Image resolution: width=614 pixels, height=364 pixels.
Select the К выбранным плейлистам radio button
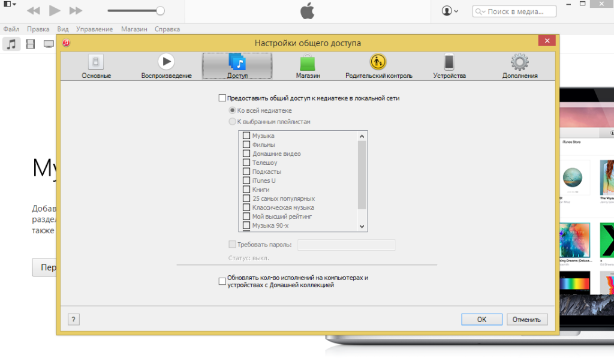coord(232,122)
